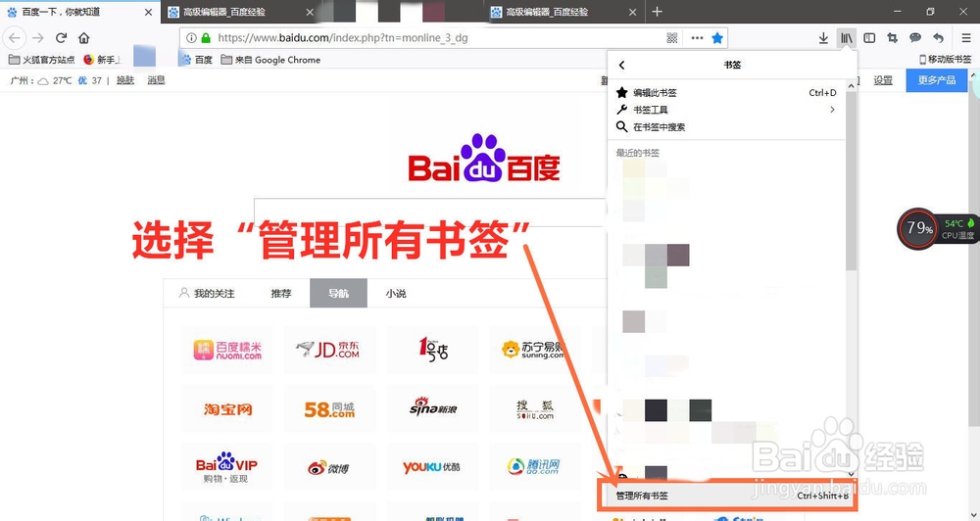Image resolution: width=980 pixels, height=521 pixels.
Task: Open YOUKU优酷 site tile
Action: pyautogui.click(x=432, y=467)
